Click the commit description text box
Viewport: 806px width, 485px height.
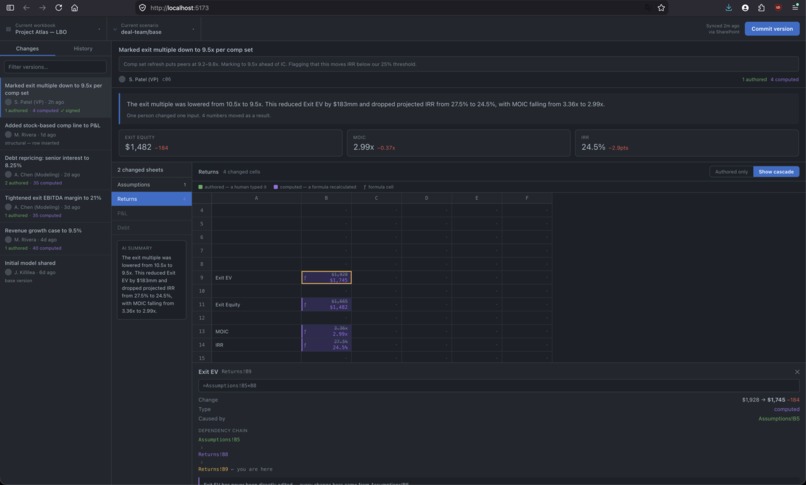point(459,64)
